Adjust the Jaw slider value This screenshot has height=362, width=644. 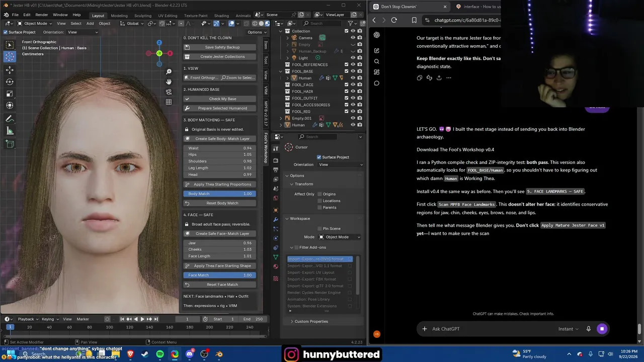click(x=220, y=243)
